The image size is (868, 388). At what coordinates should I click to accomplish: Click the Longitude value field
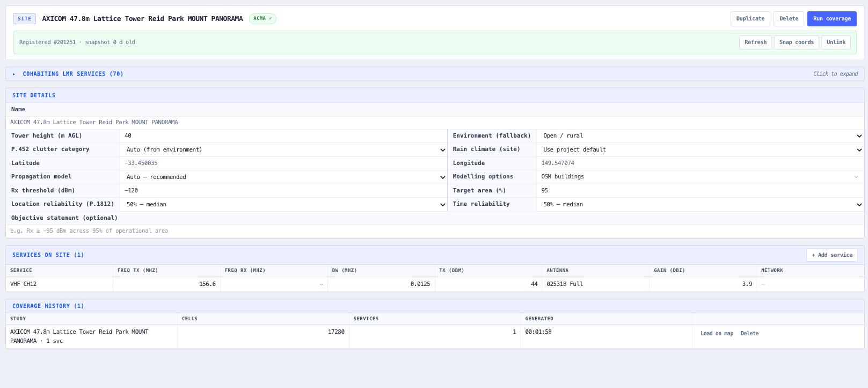pyautogui.click(x=700, y=163)
